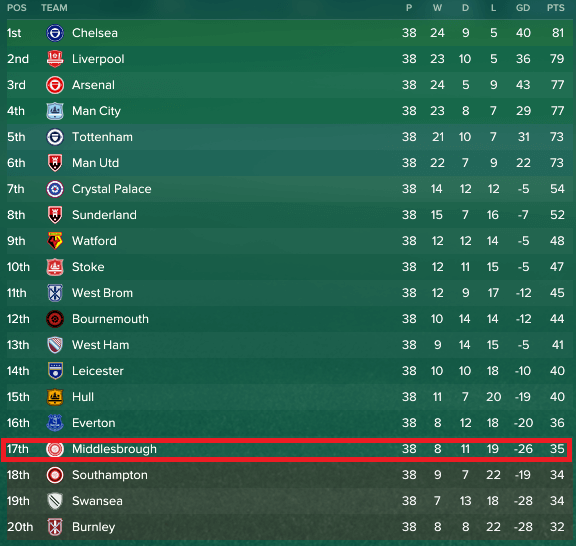Click the Swansea grey shield icon
This screenshot has height=546, width=576.
click(x=55, y=501)
